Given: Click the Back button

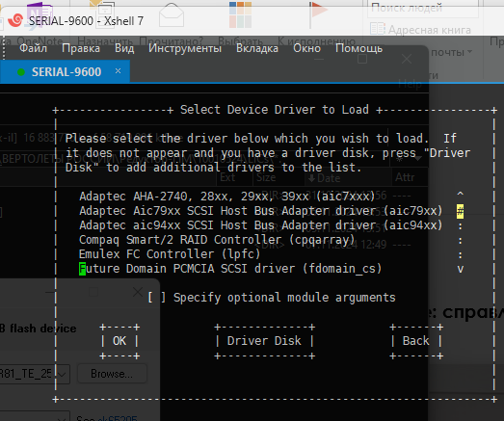Looking at the screenshot, I should point(416,341).
